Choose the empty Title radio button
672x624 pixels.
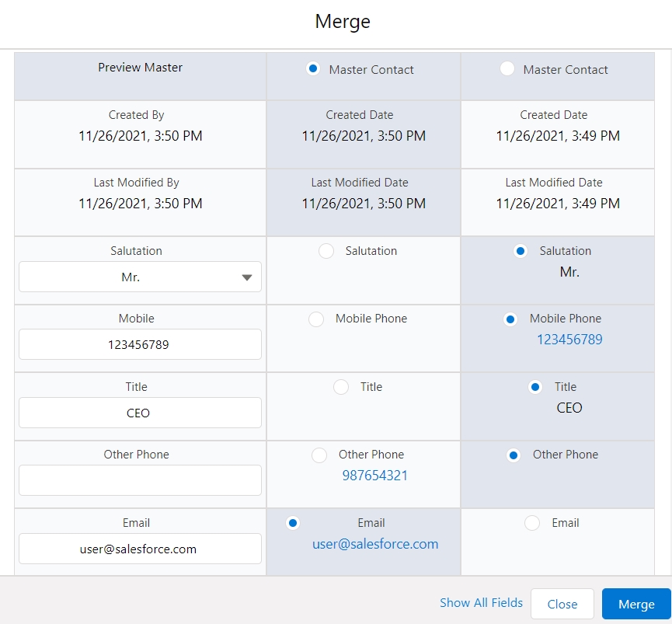pos(341,387)
